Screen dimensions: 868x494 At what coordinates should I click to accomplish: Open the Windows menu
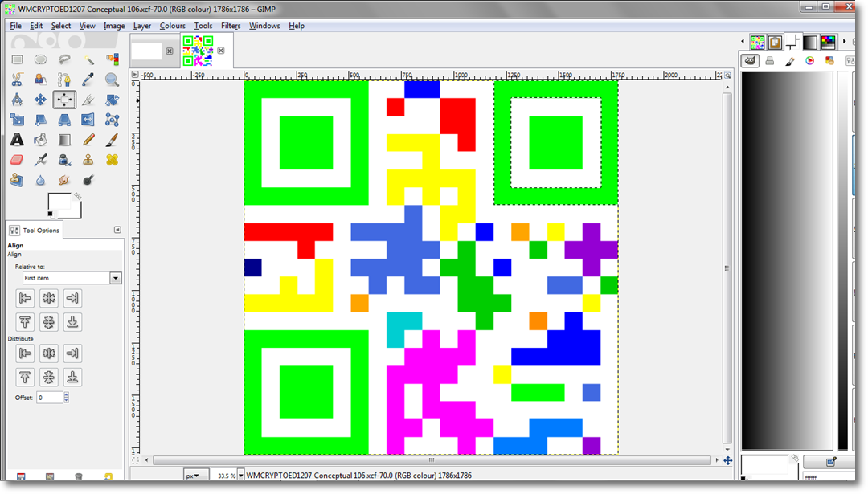coord(264,26)
